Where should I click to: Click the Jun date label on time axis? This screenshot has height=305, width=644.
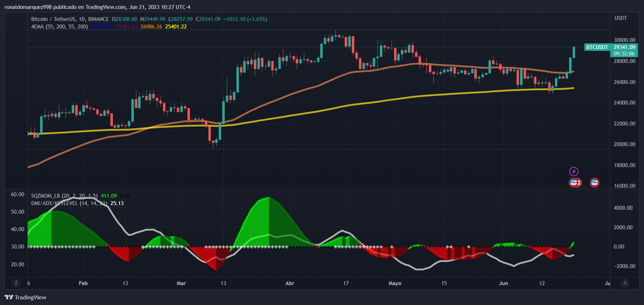503,283
